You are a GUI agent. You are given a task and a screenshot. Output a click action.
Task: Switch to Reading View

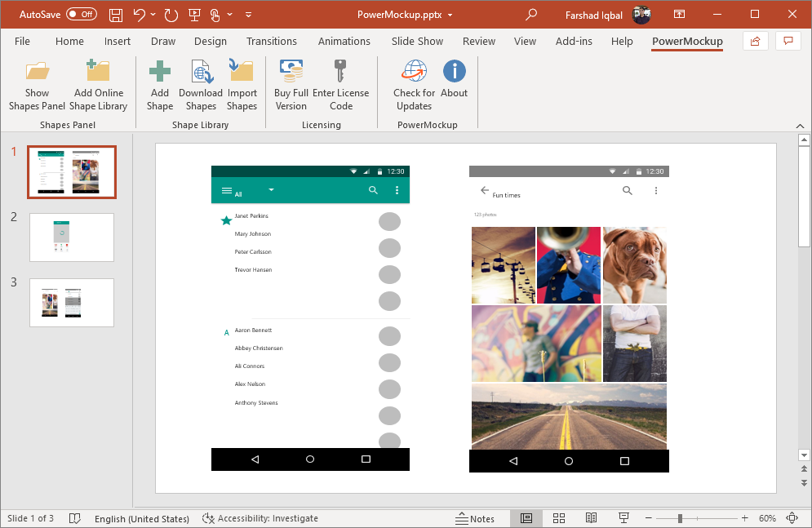click(591, 518)
